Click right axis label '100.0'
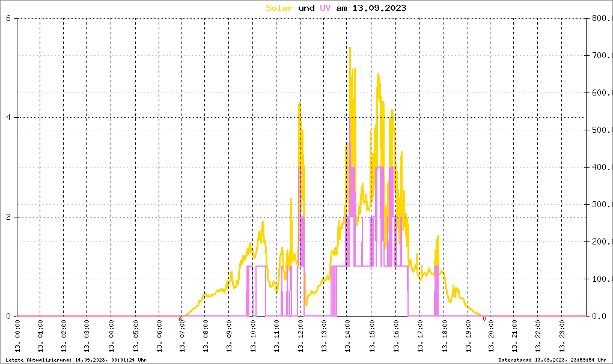 pos(602,279)
